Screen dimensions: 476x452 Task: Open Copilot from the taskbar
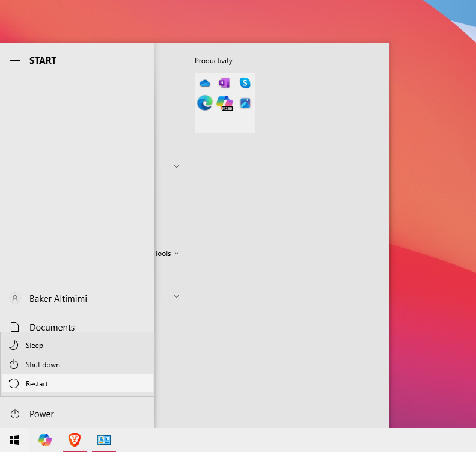tap(45, 440)
